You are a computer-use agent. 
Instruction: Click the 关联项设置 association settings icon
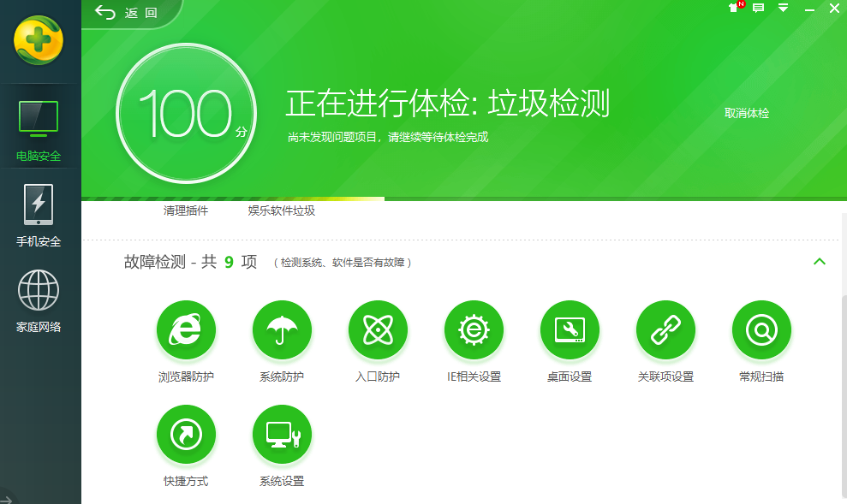(665, 329)
